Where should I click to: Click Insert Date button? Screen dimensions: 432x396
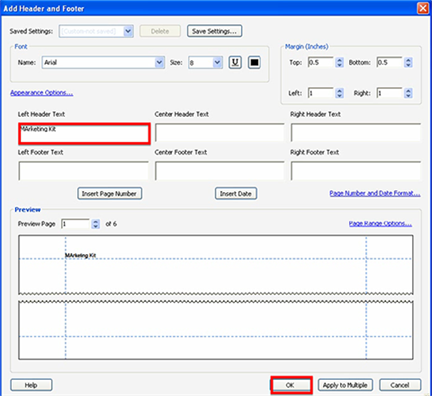[x=236, y=194]
